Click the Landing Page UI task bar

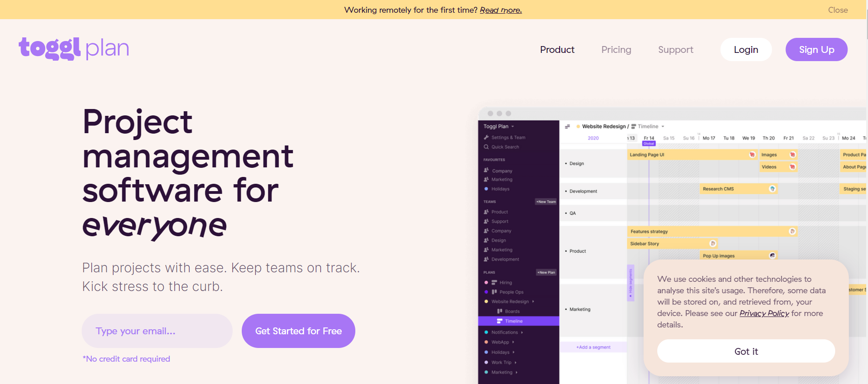pos(692,155)
